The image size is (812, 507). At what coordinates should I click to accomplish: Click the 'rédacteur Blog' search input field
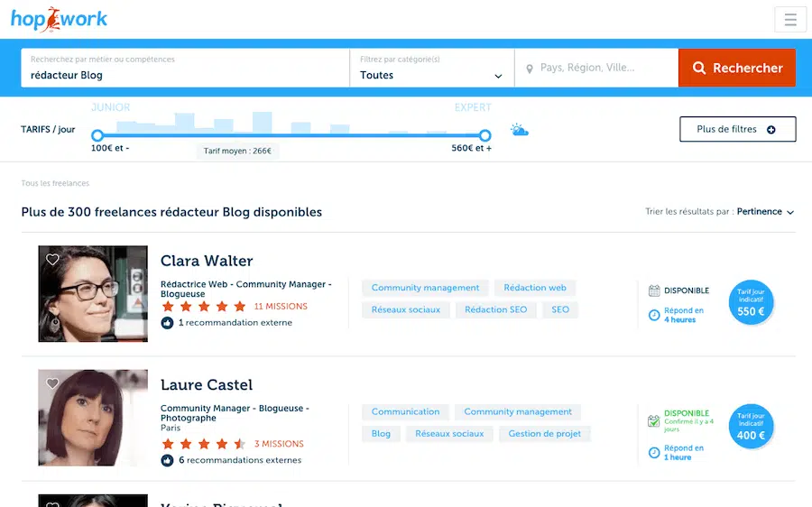[x=185, y=75]
